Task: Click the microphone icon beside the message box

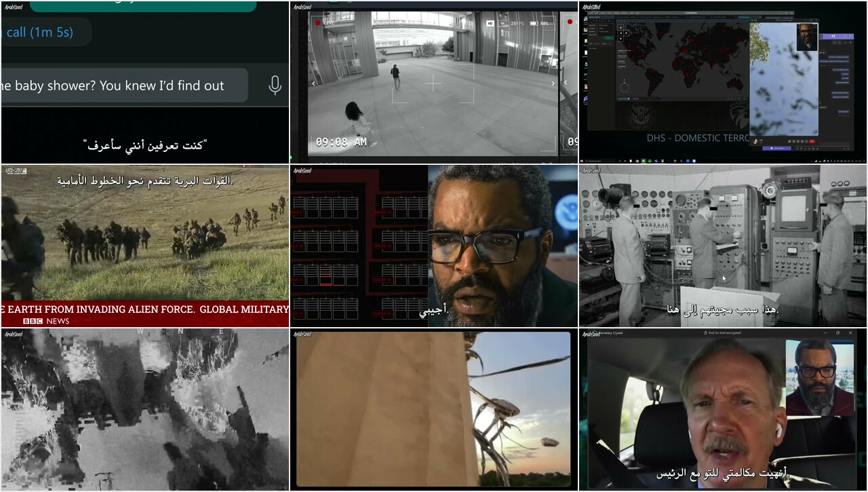Action: point(275,85)
